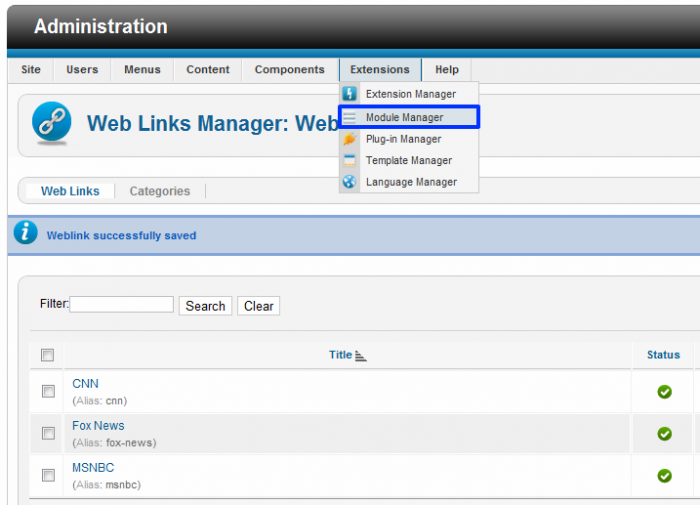The height and width of the screenshot is (505, 700).
Task: Sort by Status column header
Action: pyautogui.click(x=663, y=355)
